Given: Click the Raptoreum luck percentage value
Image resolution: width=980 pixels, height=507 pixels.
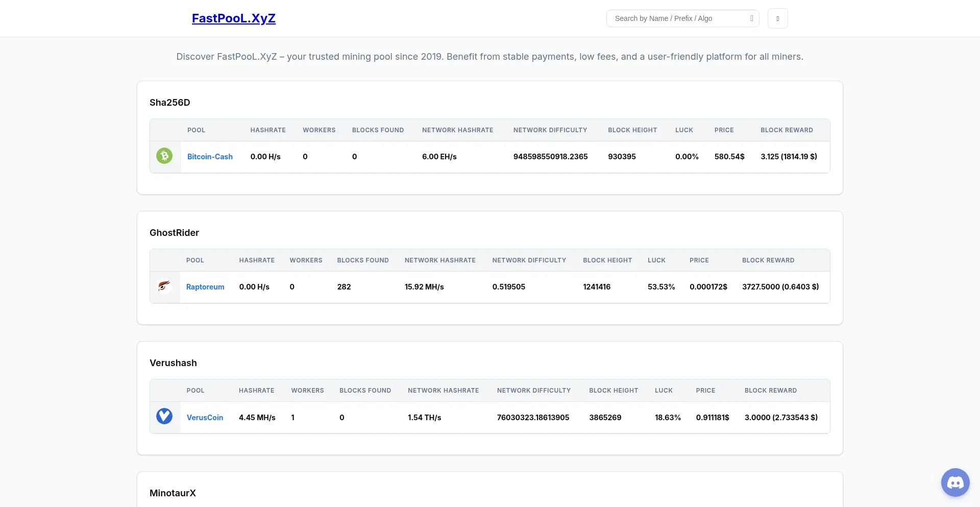Looking at the screenshot, I should (661, 286).
